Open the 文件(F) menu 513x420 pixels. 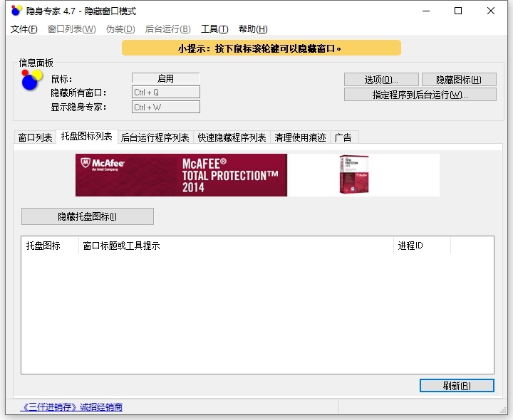(x=24, y=29)
